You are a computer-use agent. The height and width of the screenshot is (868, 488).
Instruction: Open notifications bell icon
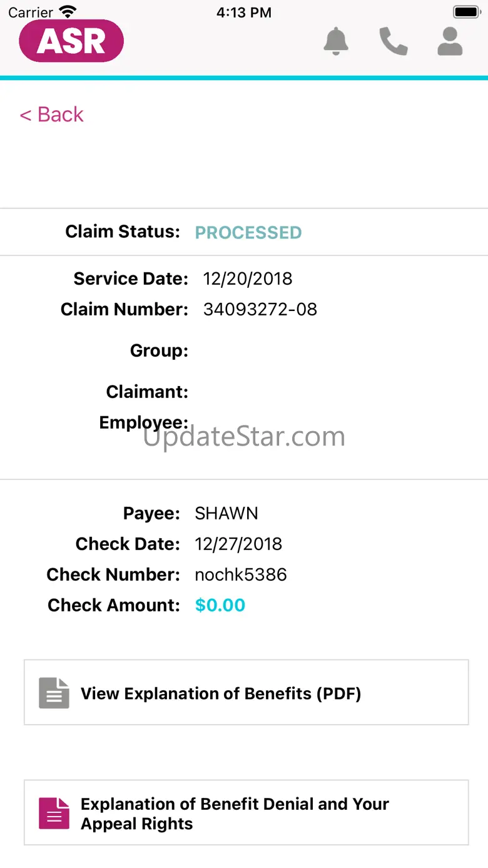click(x=336, y=41)
